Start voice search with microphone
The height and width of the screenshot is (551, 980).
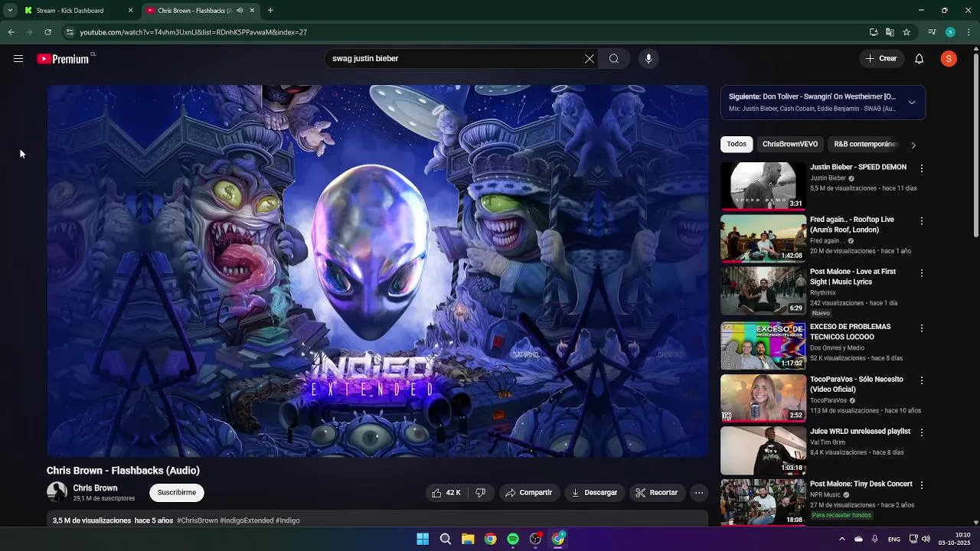[648, 59]
